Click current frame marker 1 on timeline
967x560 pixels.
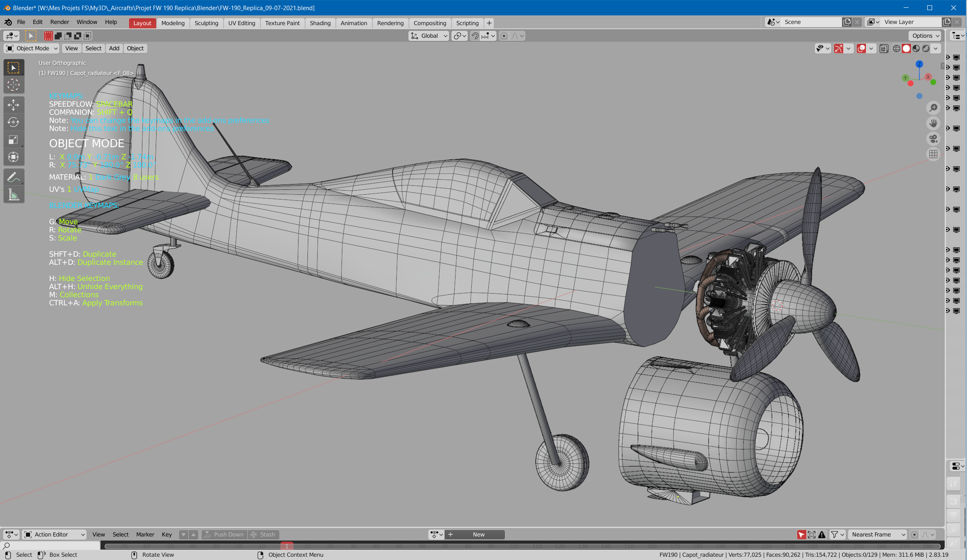(287, 546)
